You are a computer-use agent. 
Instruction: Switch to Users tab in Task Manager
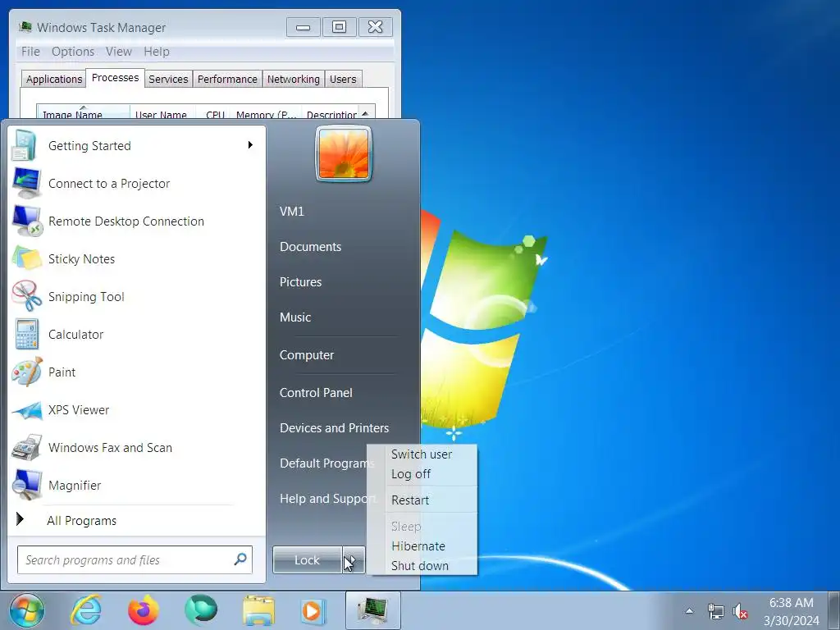pos(343,80)
